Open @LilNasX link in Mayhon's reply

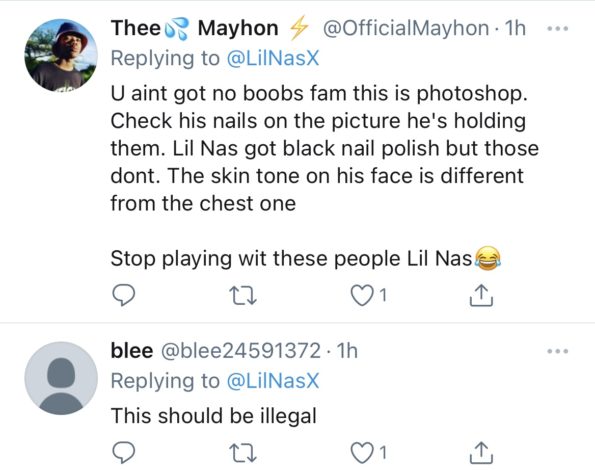click(x=273, y=59)
